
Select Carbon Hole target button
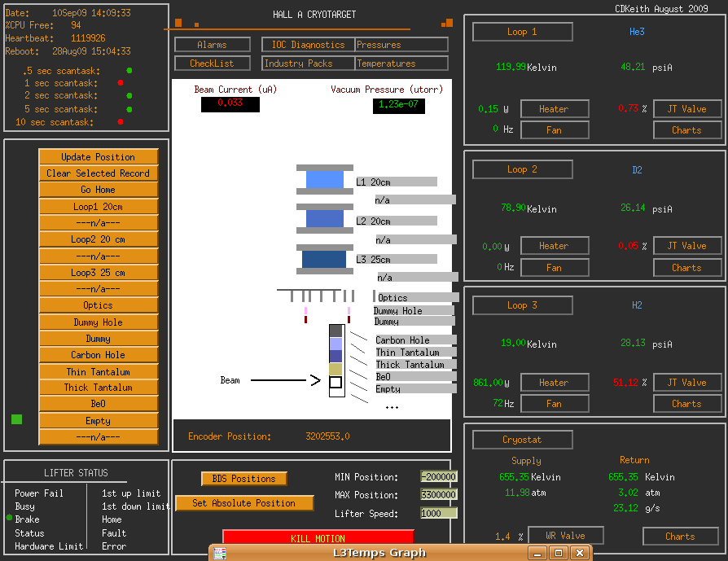(x=99, y=355)
